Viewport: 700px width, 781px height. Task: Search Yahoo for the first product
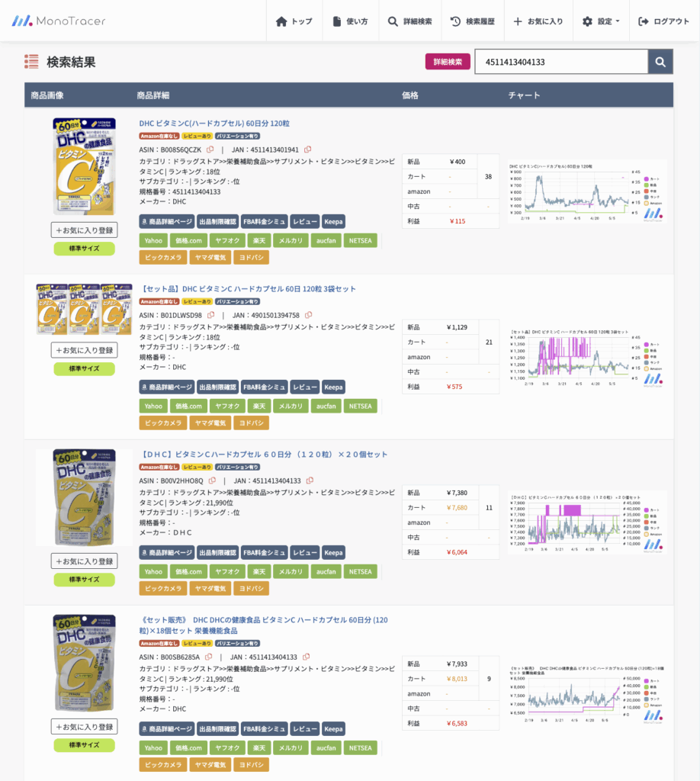pyautogui.click(x=153, y=240)
